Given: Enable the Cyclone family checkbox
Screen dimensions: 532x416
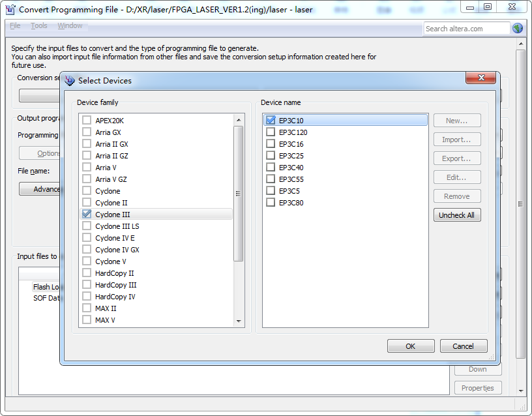Looking at the screenshot, I should pyautogui.click(x=87, y=190).
